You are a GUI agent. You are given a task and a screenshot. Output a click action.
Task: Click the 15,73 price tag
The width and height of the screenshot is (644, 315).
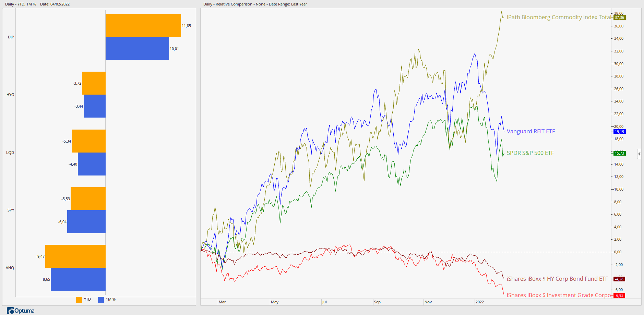[619, 153]
